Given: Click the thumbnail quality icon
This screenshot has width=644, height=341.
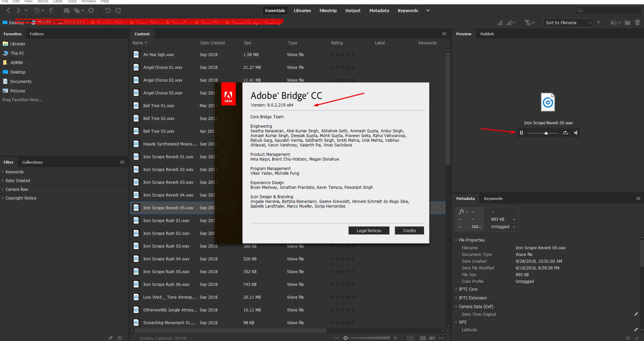Looking at the screenshot, I should click(x=500, y=23).
